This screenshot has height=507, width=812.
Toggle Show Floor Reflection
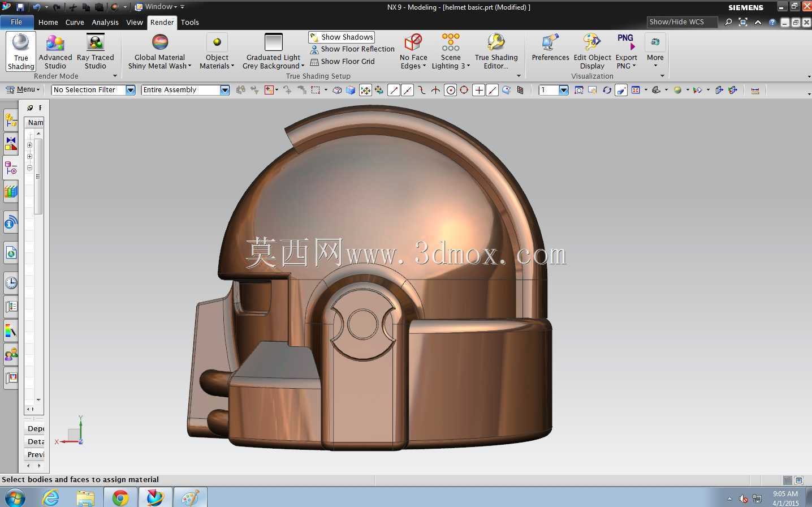(352, 49)
